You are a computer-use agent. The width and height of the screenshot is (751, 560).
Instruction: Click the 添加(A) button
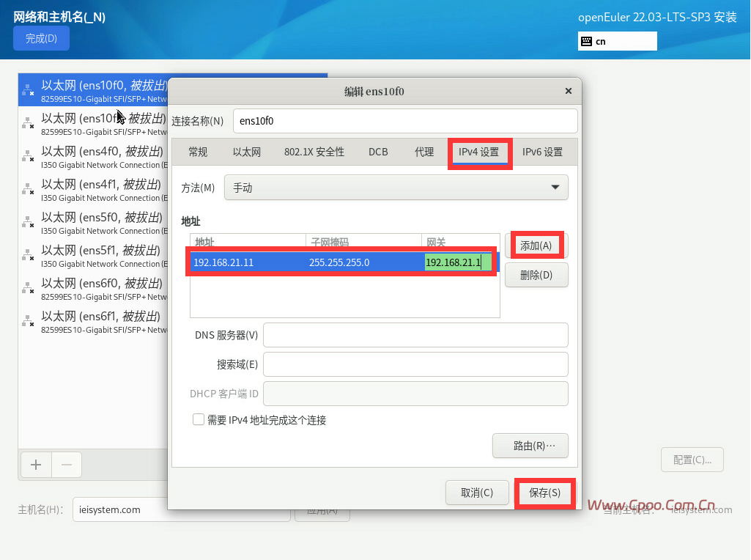pyautogui.click(x=536, y=246)
